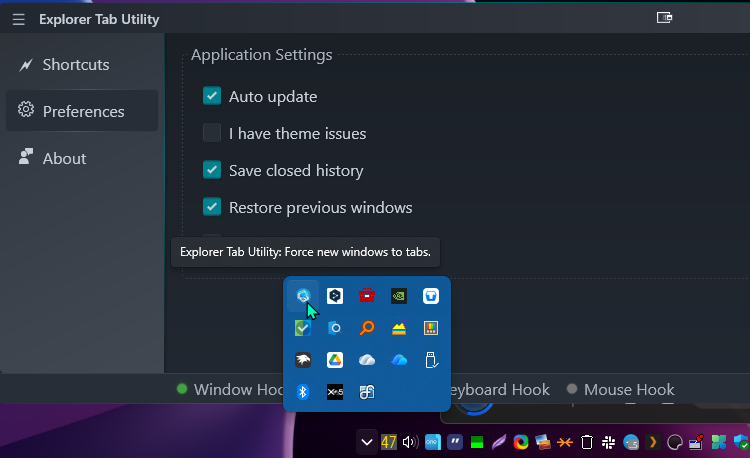
Task: Click the orange magnifier tray icon
Action: pos(367,328)
